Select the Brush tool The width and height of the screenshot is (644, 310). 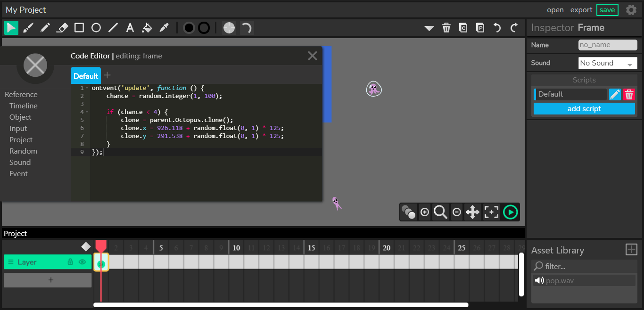click(28, 28)
